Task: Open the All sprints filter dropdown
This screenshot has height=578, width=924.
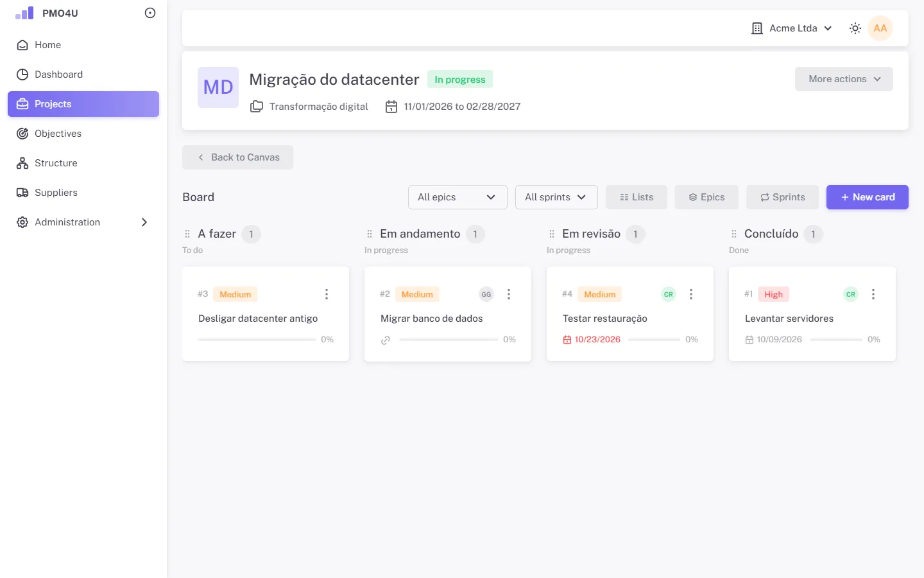Action: pos(556,197)
